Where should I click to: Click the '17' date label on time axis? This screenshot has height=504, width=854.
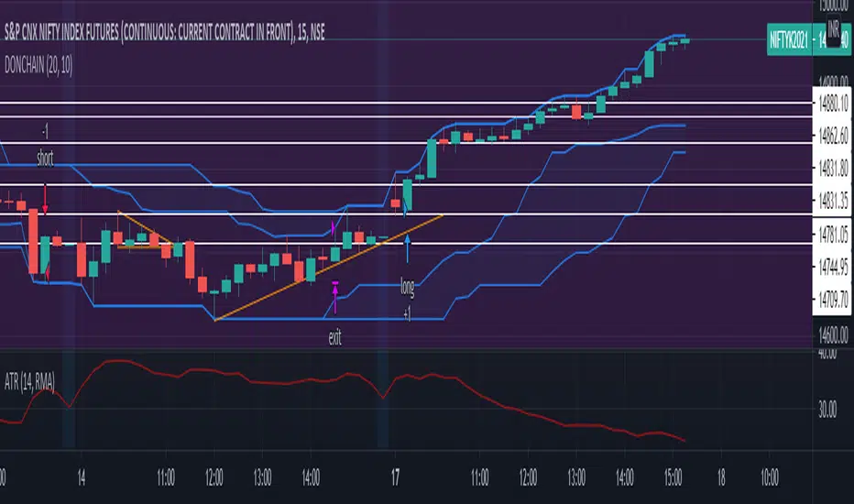coord(395,477)
